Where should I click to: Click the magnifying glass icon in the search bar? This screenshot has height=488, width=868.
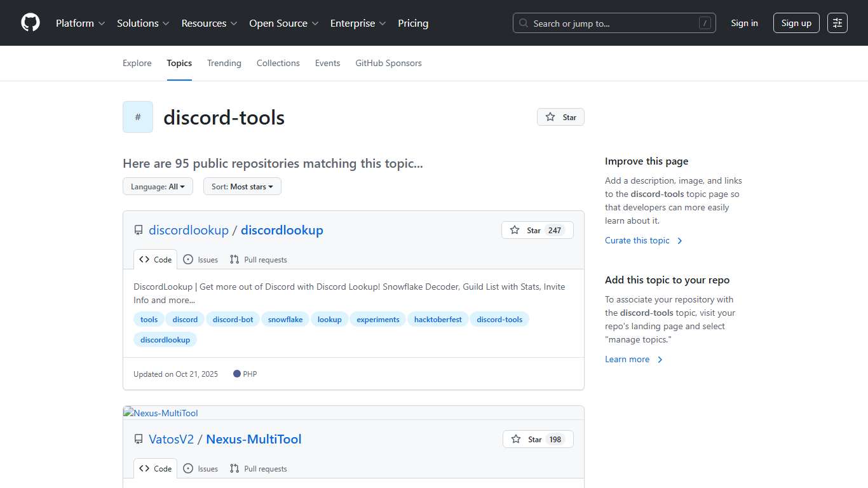click(523, 22)
